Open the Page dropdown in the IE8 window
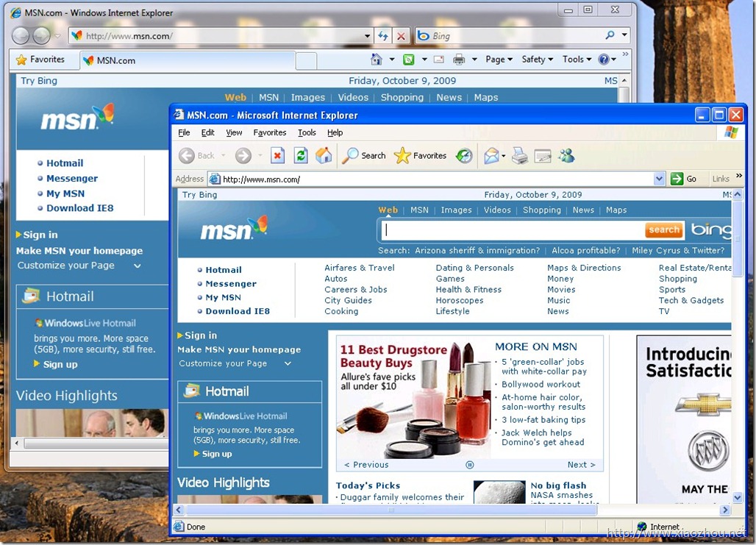This screenshot has width=756, height=545. coord(499,60)
